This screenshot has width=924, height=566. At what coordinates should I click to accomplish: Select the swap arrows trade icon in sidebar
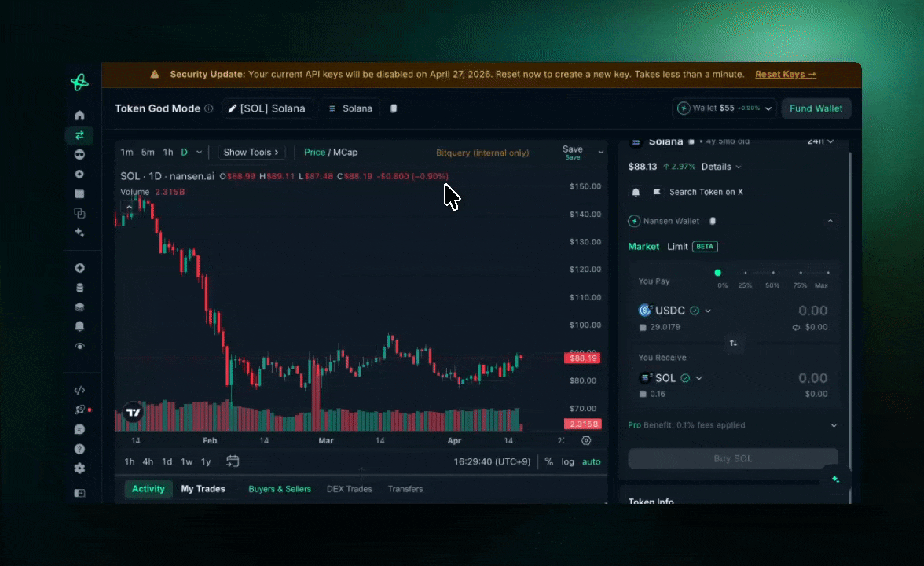pos(79,135)
